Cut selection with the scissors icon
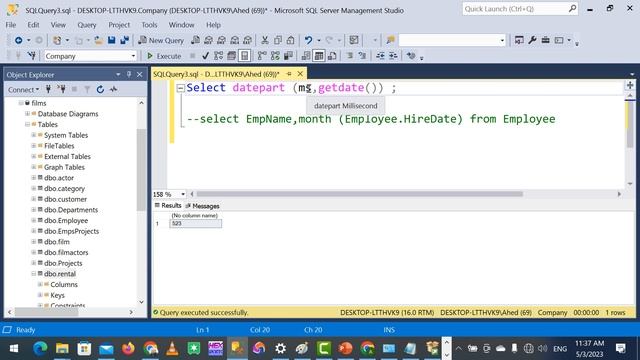 point(265,40)
